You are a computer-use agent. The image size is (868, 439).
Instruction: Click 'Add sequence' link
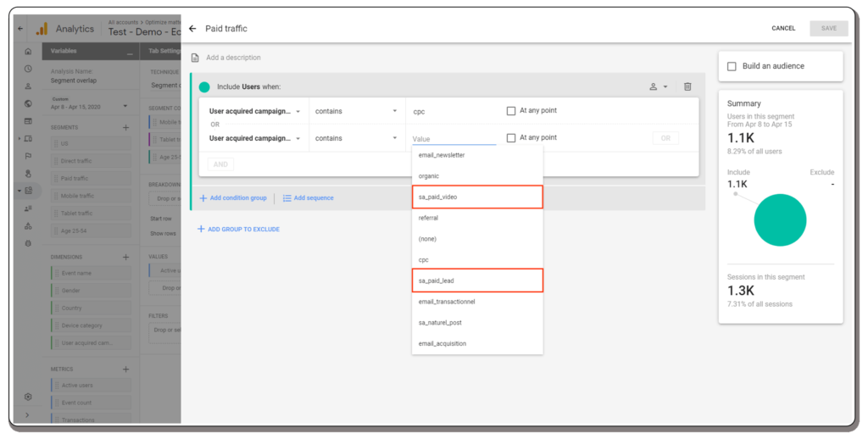point(309,197)
